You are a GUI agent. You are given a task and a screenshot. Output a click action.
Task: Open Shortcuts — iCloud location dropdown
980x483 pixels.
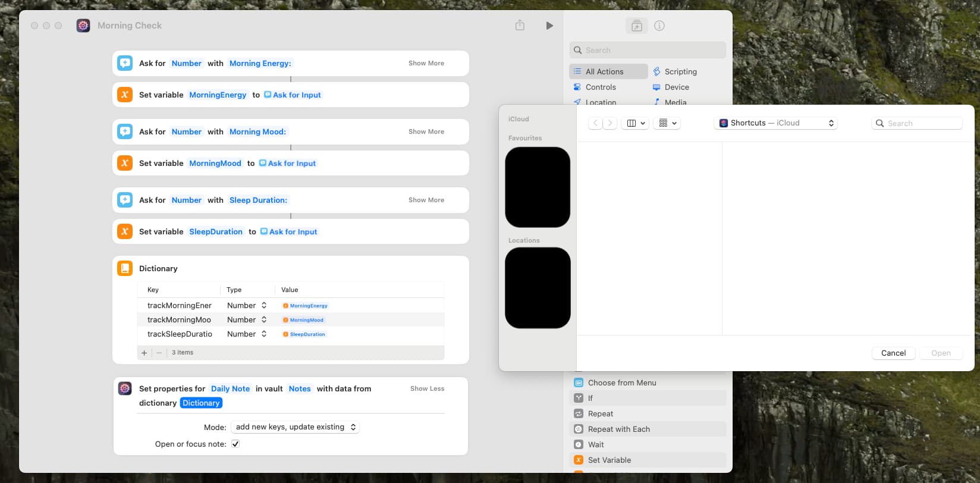tap(775, 123)
